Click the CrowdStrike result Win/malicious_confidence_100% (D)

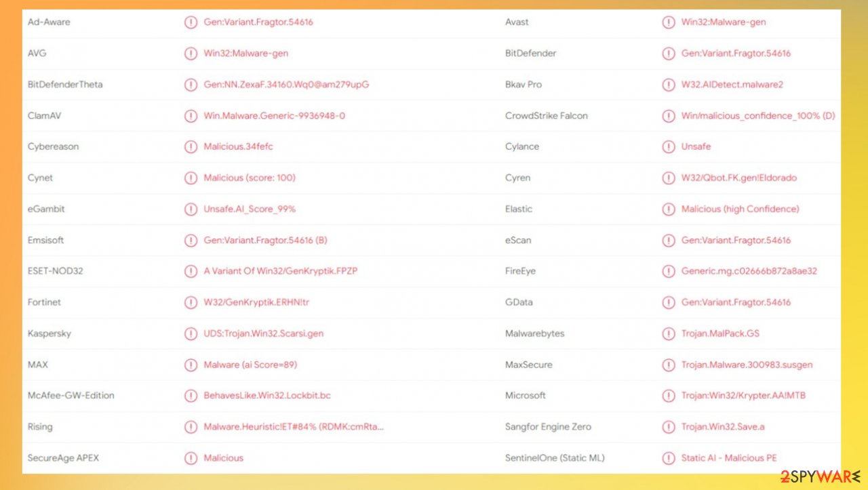(x=758, y=116)
